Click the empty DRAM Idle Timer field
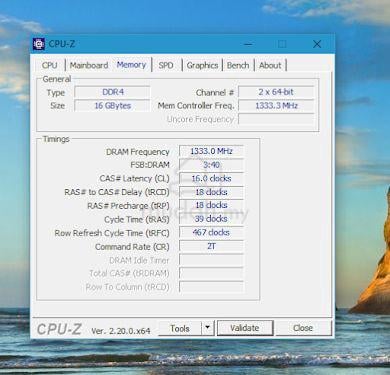Image resolution: width=390 pixels, height=375 pixels. [x=211, y=260]
